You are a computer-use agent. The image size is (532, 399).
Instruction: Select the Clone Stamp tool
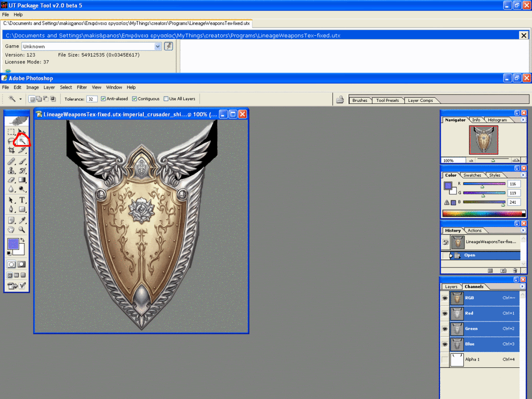coord(11,170)
